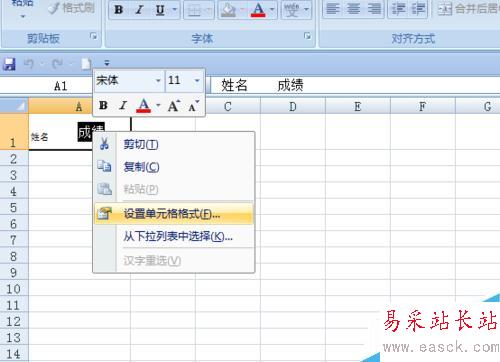Choose 剪切(T) from the context menu
The height and width of the screenshot is (362, 500).
[174, 144]
